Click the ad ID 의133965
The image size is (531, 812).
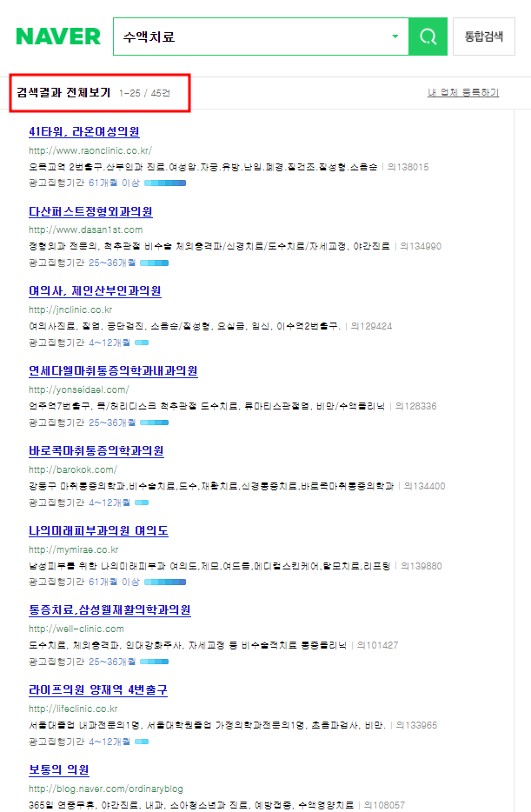click(417, 726)
